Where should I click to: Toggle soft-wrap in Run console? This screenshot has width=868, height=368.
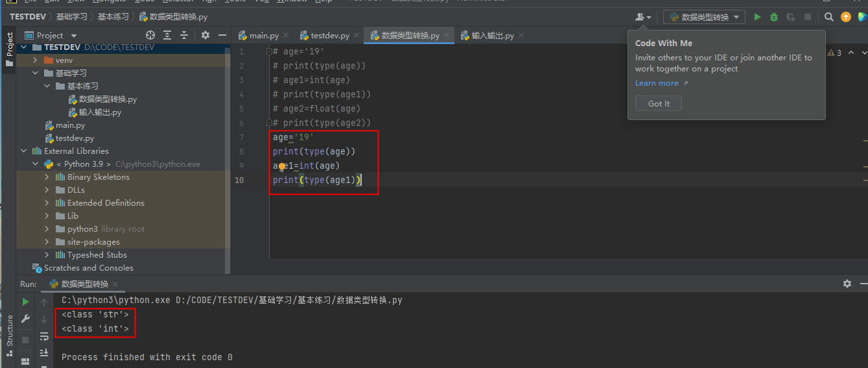click(x=44, y=336)
